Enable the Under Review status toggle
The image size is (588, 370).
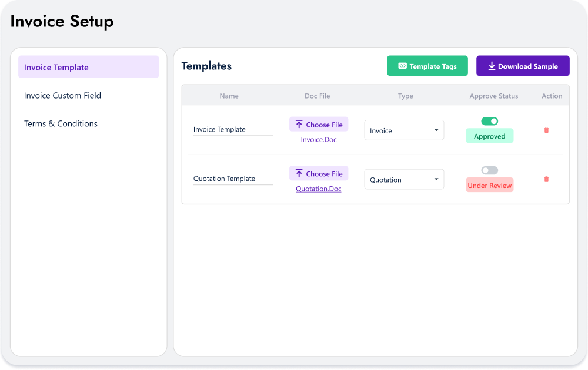489,170
